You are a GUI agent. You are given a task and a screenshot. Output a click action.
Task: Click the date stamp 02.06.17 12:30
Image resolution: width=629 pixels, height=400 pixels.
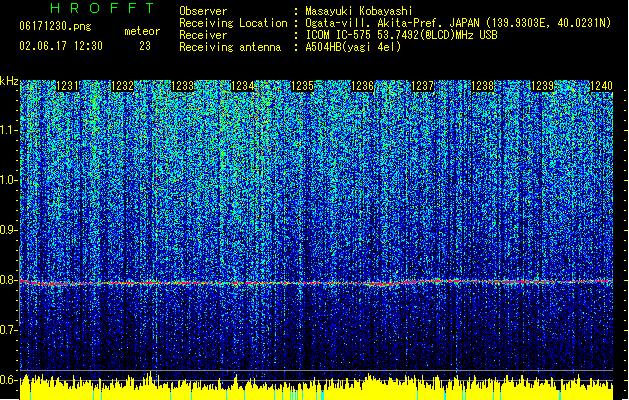pos(61,46)
